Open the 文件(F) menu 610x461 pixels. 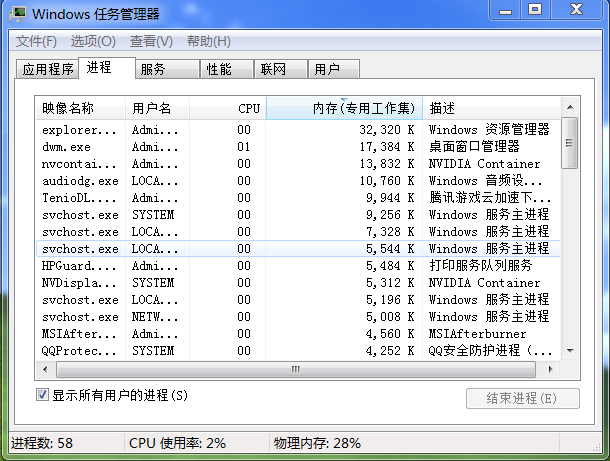click(x=36, y=41)
